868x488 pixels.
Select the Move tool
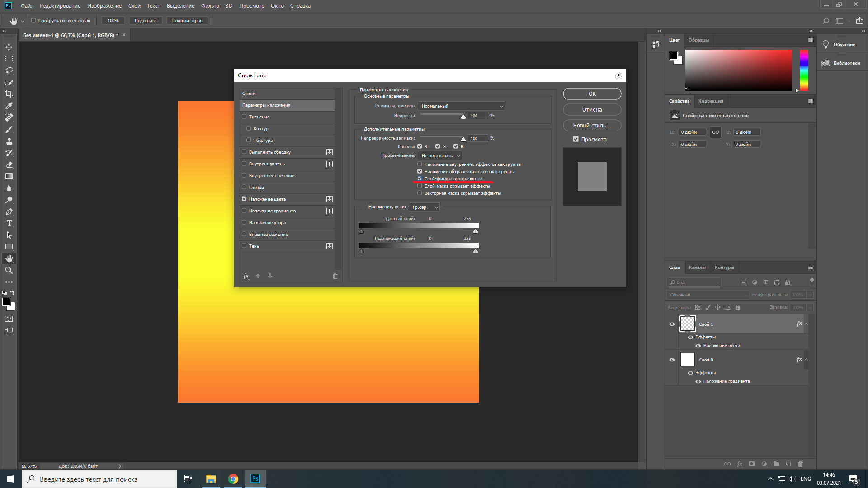pyautogui.click(x=9, y=47)
